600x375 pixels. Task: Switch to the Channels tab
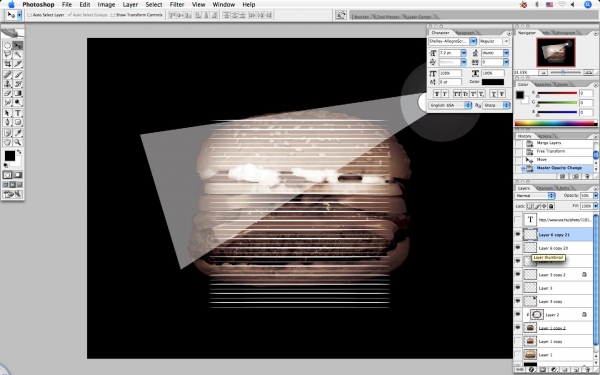545,188
